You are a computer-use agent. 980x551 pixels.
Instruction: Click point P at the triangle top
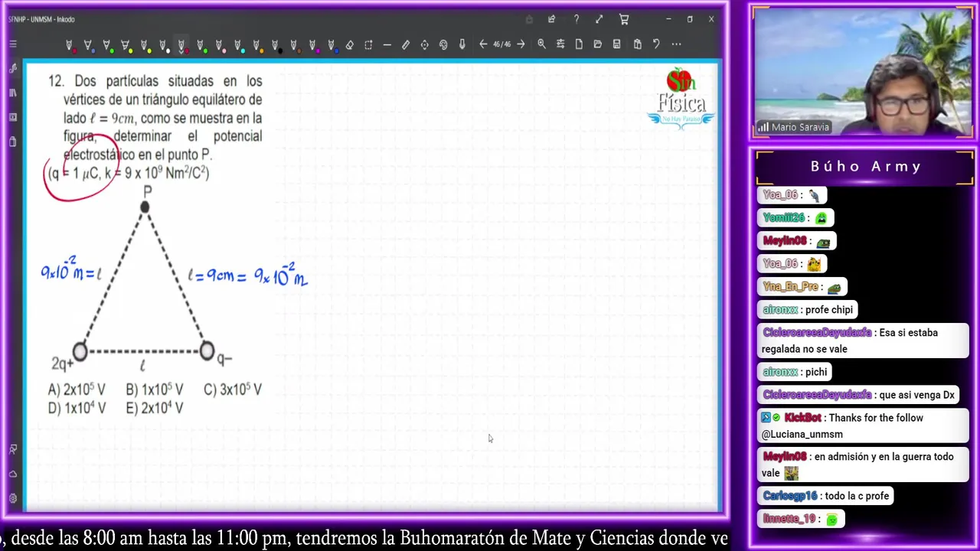[145, 207]
